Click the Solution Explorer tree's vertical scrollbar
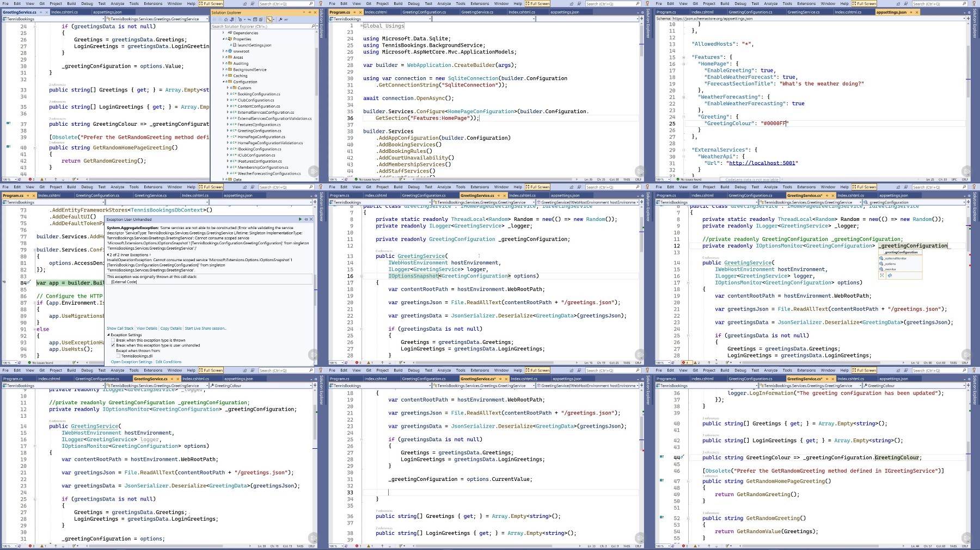Image resolution: width=980 pixels, height=550 pixels. [x=316, y=71]
